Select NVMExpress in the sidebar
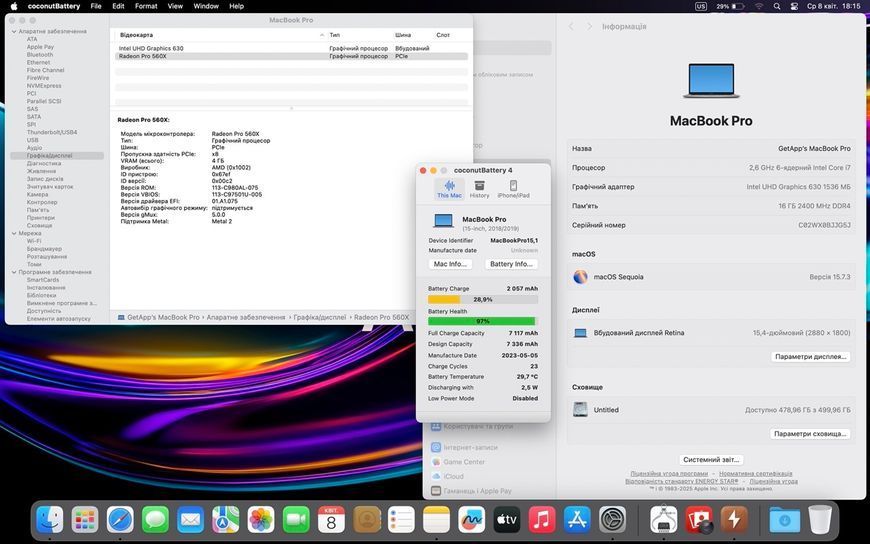The width and height of the screenshot is (870, 544). [x=44, y=86]
